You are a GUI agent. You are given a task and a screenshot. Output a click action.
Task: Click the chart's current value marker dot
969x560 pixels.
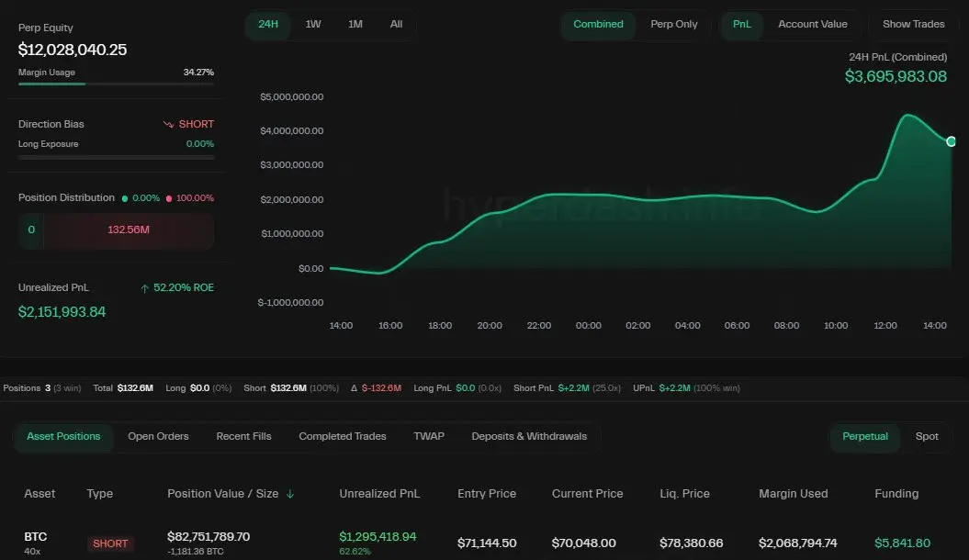951,141
